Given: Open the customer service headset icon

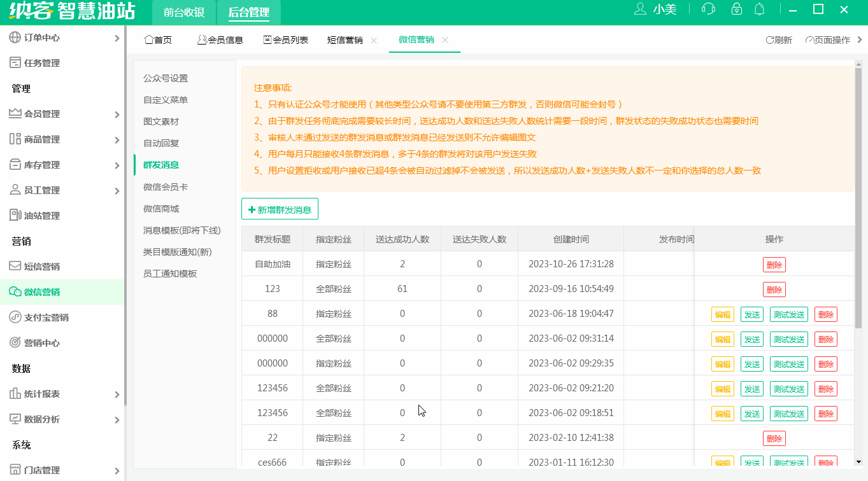Looking at the screenshot, I should [x=707, y=10].
